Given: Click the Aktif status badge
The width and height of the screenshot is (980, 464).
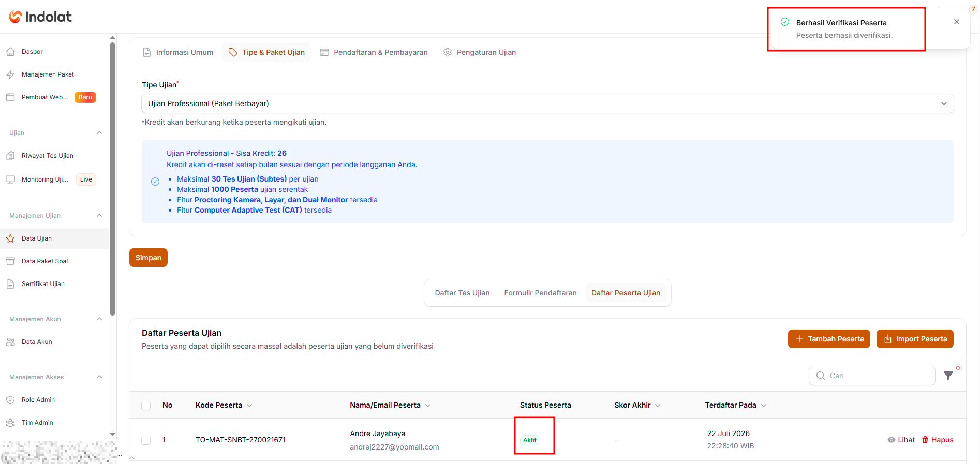Looking at the screenshot, I should (530, 440).
